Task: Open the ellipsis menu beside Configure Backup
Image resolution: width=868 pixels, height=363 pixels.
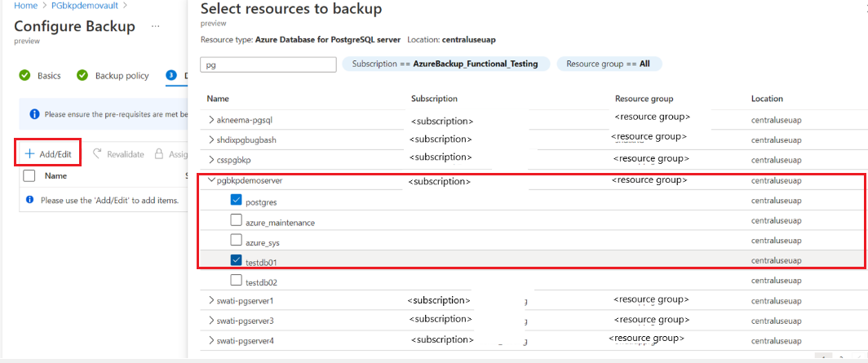Action: click(154, 26)
